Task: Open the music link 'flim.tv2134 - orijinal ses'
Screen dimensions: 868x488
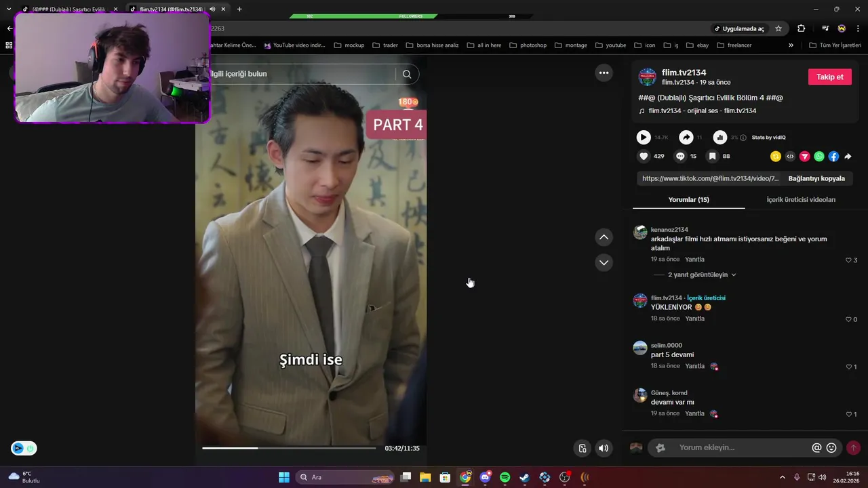Action: (702, 110)
